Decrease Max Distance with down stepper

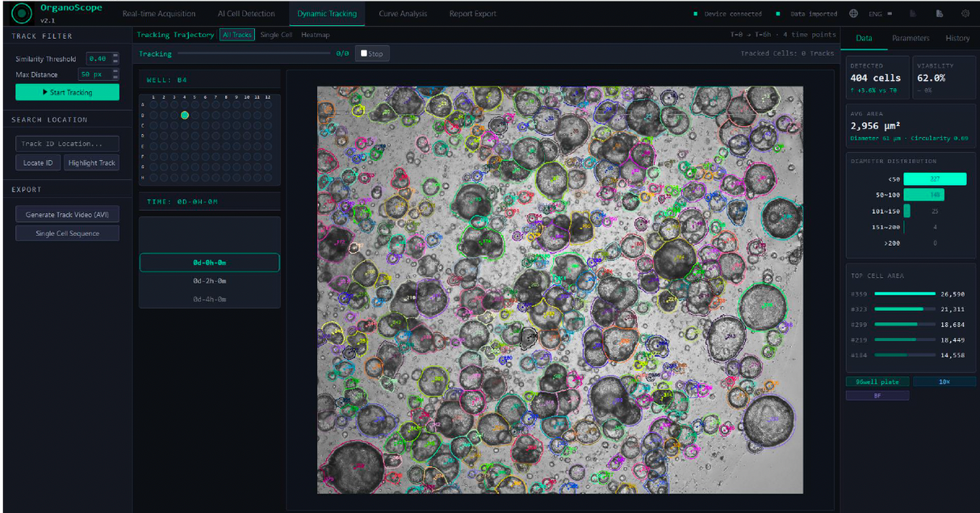[x=115, y=77]
